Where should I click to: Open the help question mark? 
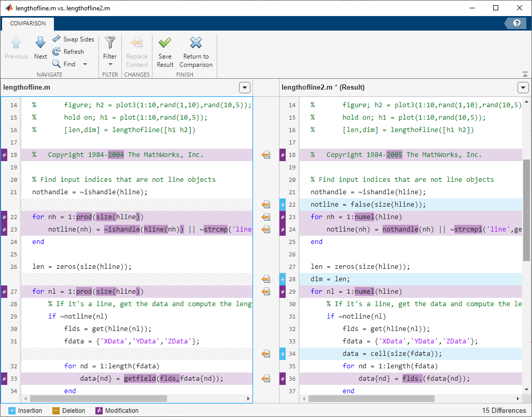coord(516,23)
